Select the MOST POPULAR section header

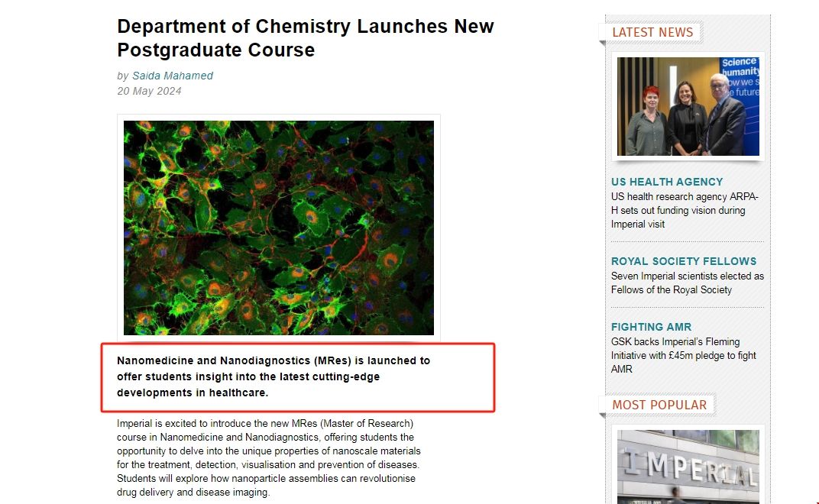(659, 405)
